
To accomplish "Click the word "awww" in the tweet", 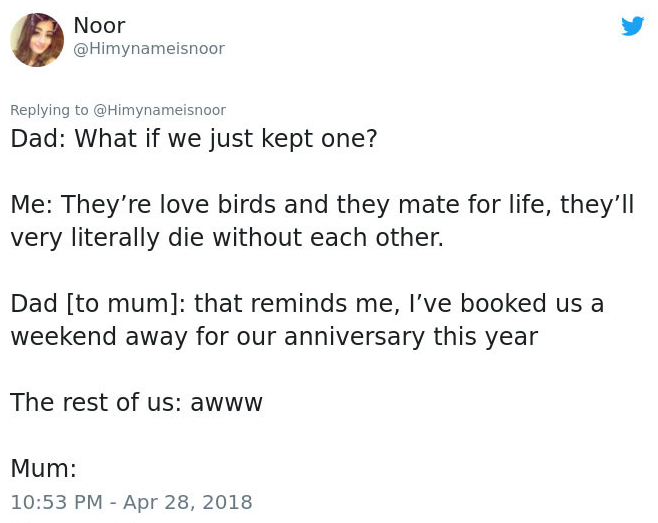I will click(226, 403).
